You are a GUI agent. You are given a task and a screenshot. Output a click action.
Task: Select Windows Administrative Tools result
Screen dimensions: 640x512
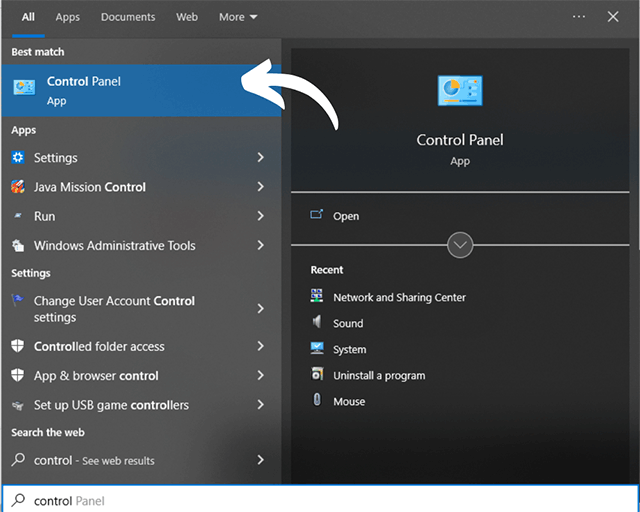[x=141, y=245]
